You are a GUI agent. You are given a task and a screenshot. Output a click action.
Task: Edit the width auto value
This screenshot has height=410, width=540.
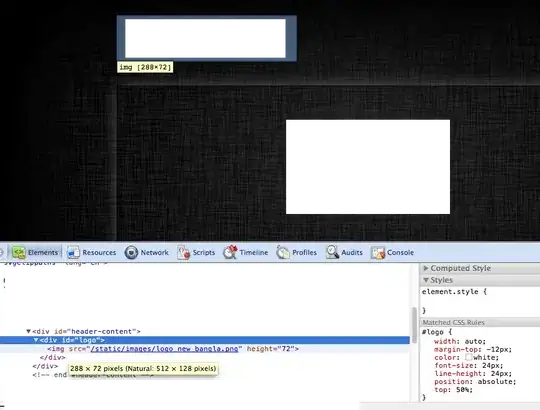[474, 341]
